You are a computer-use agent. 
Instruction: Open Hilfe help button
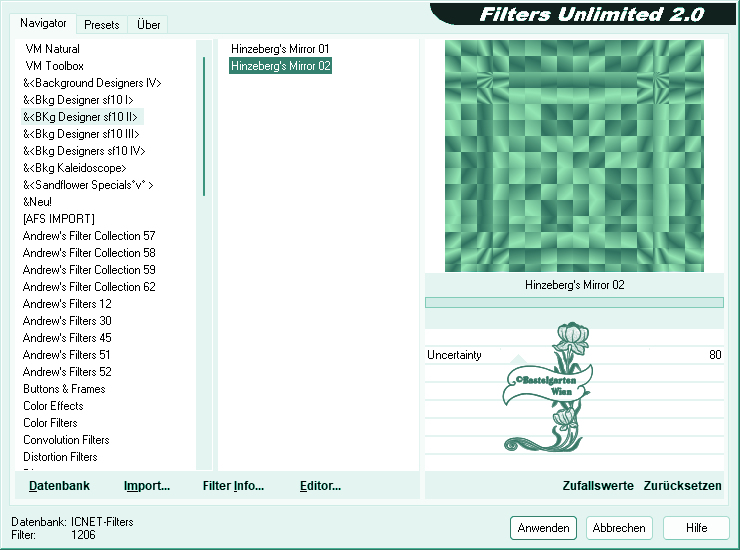[x=696, y=528]
